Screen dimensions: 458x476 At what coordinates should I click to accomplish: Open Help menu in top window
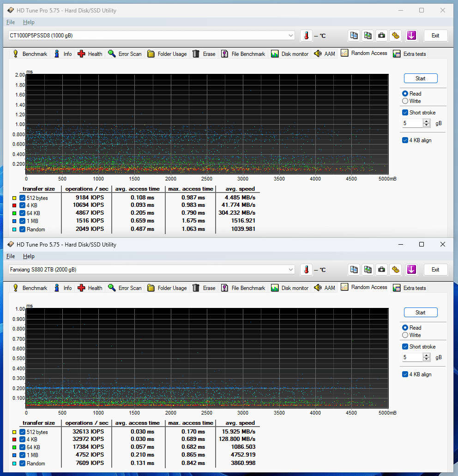click(x=29, y=22)
